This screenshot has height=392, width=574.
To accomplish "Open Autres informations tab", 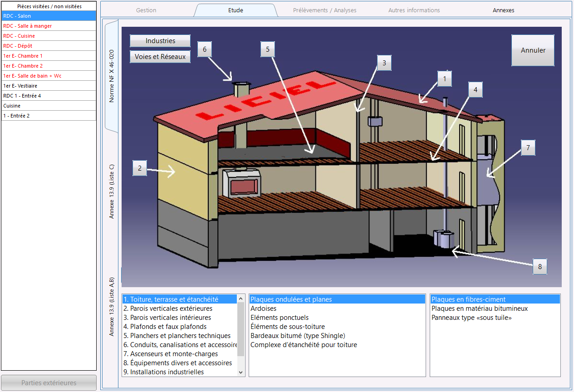I will [x=414, y=10].
